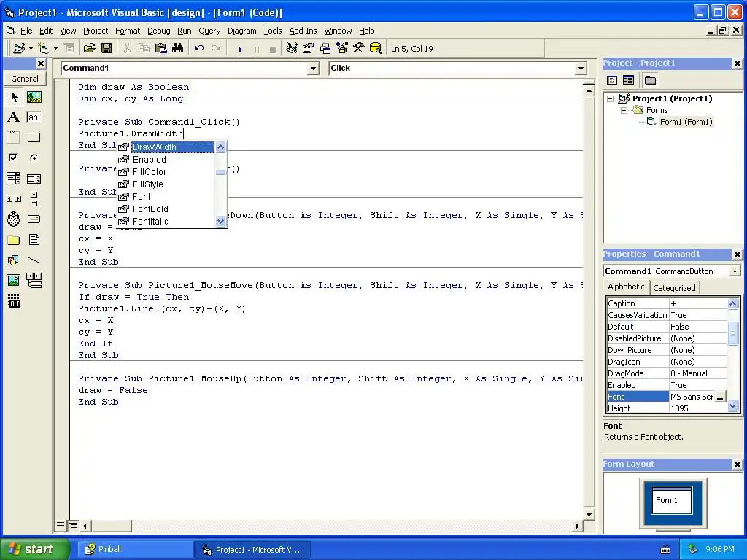The height and width of the screenshot is (560, 747).
Task: Select the ListBox control in the toolbox
Action: click(x=34, y=179)
